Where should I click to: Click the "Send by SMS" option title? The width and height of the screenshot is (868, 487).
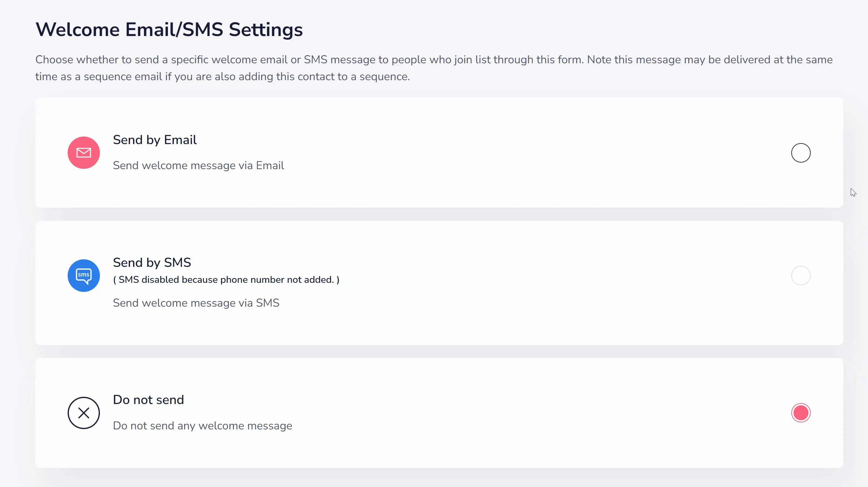152,262
